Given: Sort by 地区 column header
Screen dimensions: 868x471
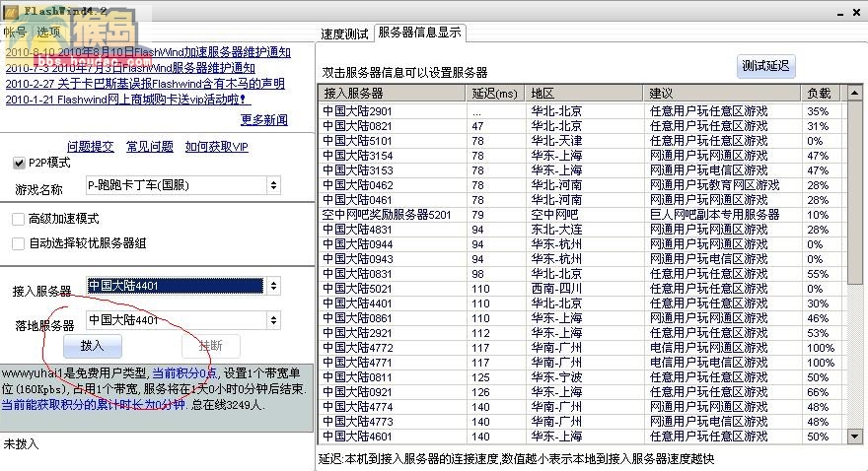Looking at the screenshot, I should (584, 94).
